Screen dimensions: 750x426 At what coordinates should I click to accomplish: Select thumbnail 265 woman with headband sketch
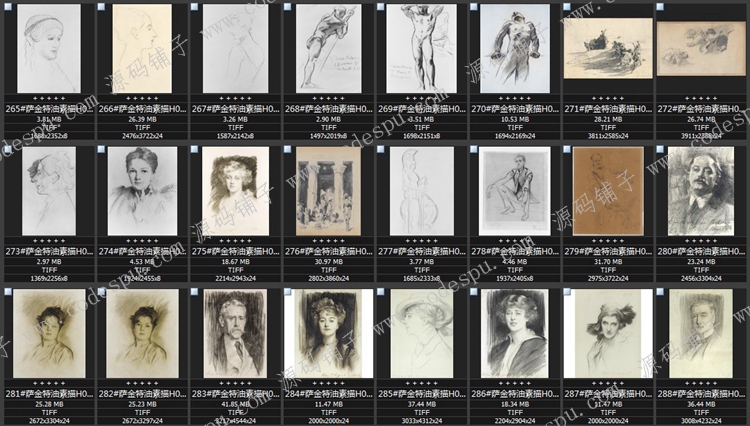point(49,48)
